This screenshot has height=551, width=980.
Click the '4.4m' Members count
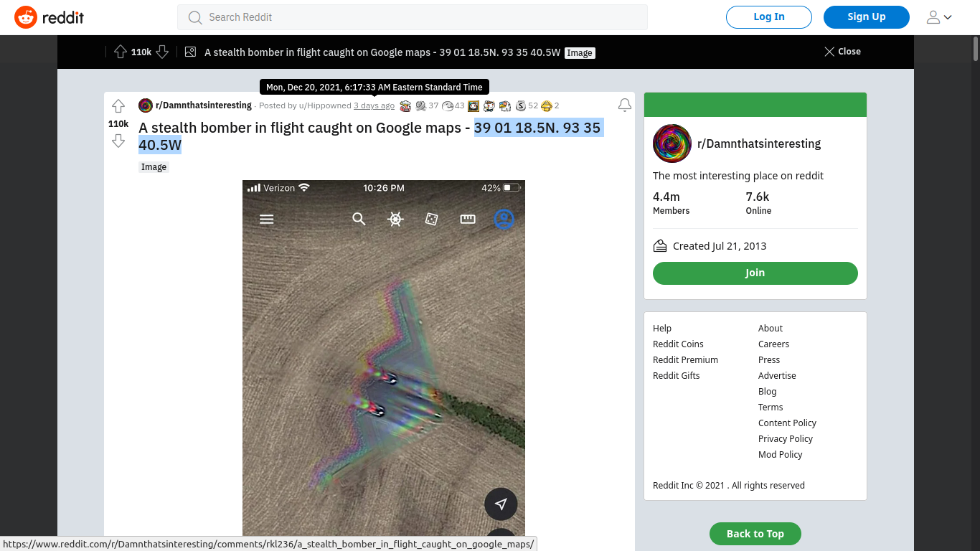tap(666, 197)
